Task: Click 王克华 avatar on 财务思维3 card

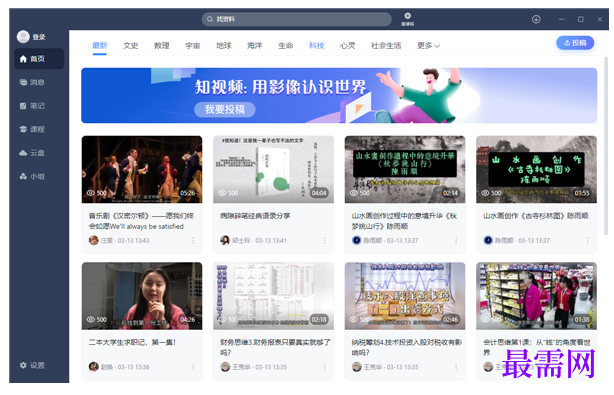Action: click(225, 367)
